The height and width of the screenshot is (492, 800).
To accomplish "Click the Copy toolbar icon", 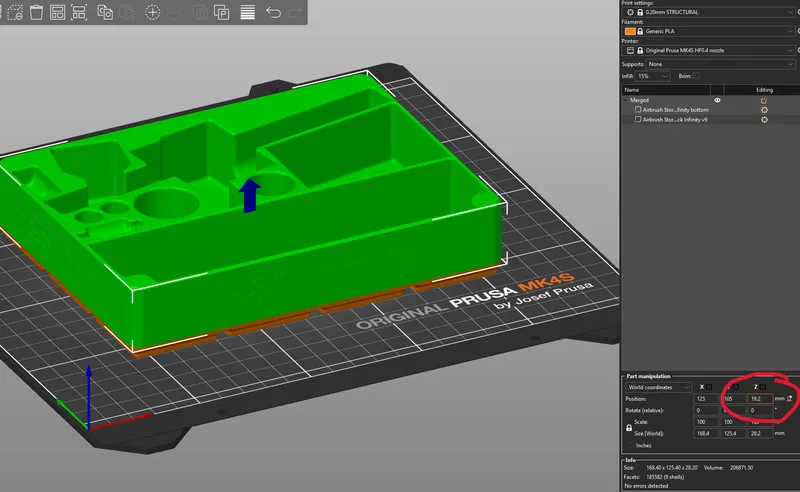I will (x=105, y=12).
